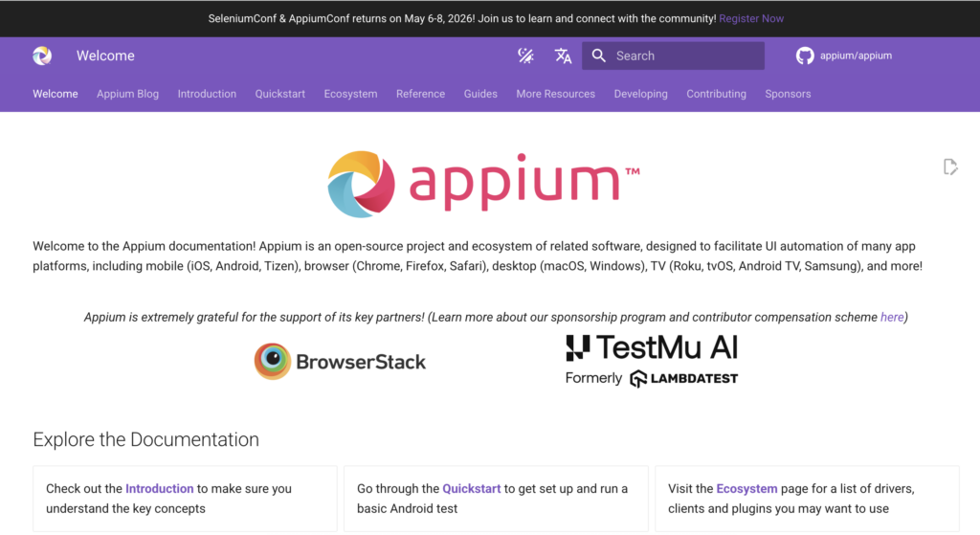This screenshot has height=535, width=980.
Task: Toggle the light/dark color theme icon
Action: pyautogui.click(x=525, y=56)
